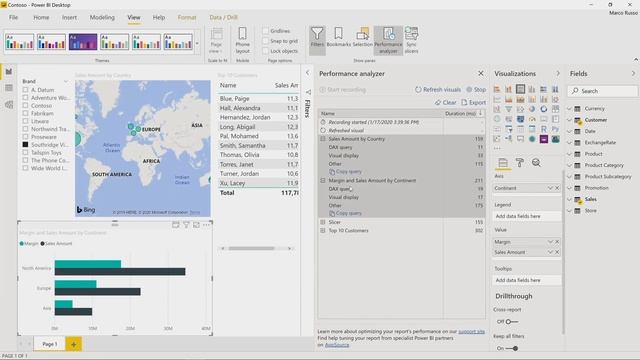Click Stop recording button

click(476, 89)
